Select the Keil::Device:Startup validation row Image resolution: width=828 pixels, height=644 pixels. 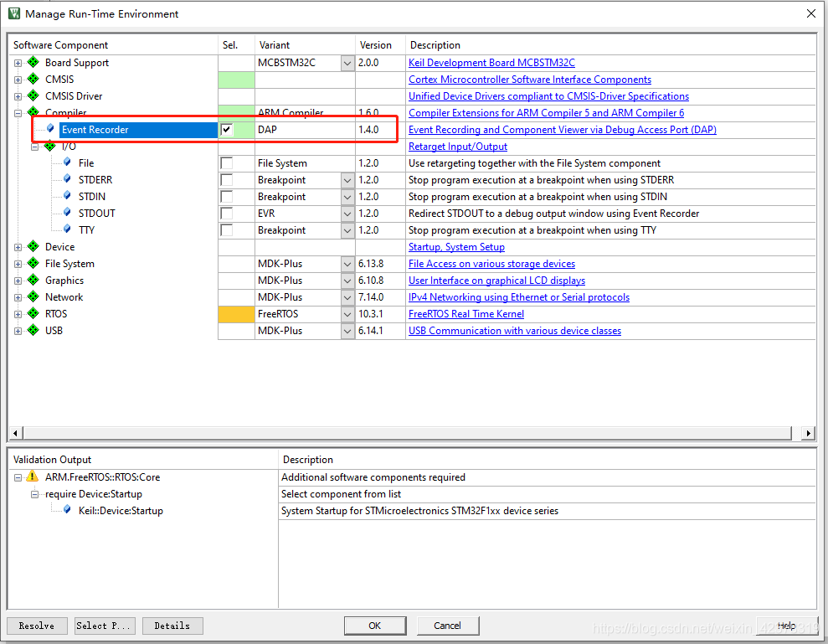121,511
